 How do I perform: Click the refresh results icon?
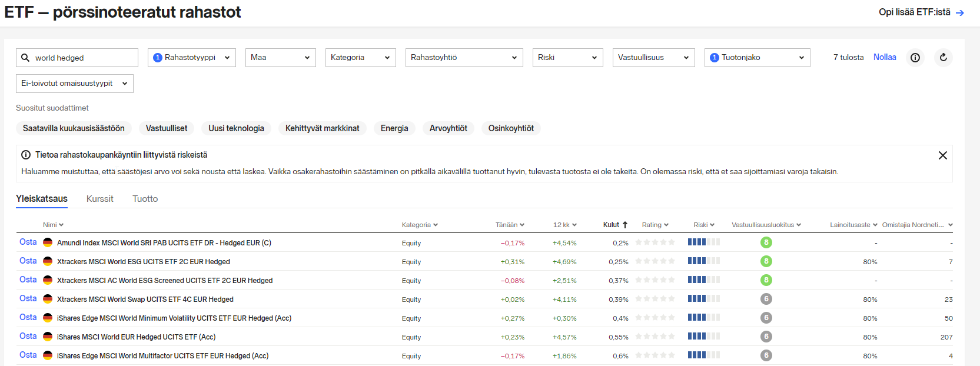[944, 58]
